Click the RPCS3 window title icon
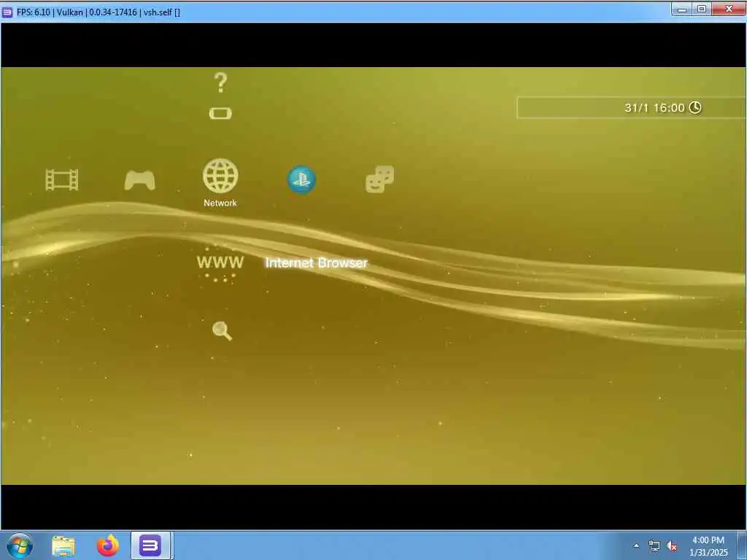747x560 pixels. tap(7, 12)
